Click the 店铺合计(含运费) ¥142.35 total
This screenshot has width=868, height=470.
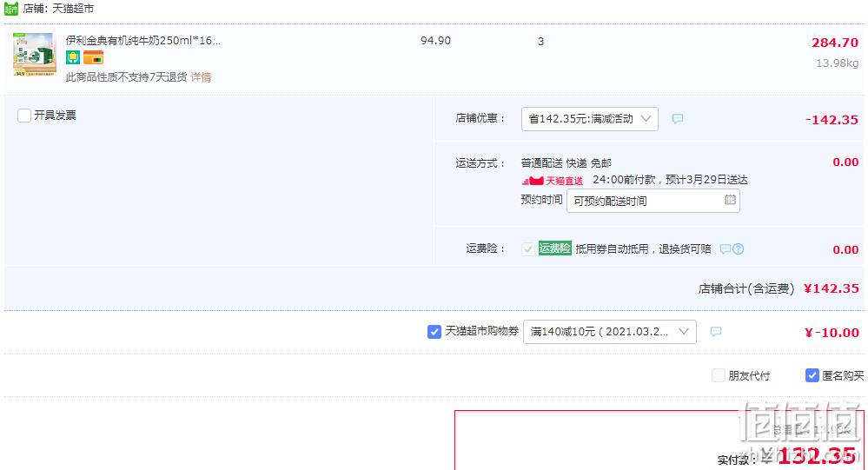pos(779,288)
